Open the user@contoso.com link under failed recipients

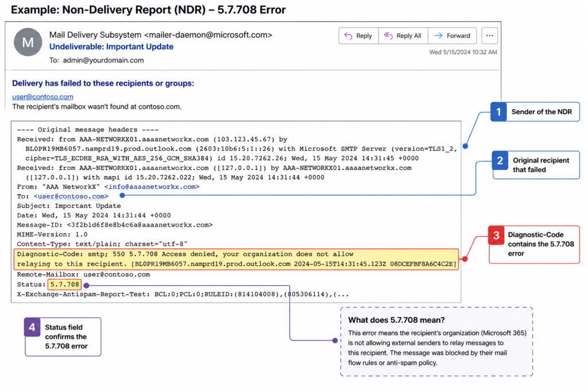42,96
